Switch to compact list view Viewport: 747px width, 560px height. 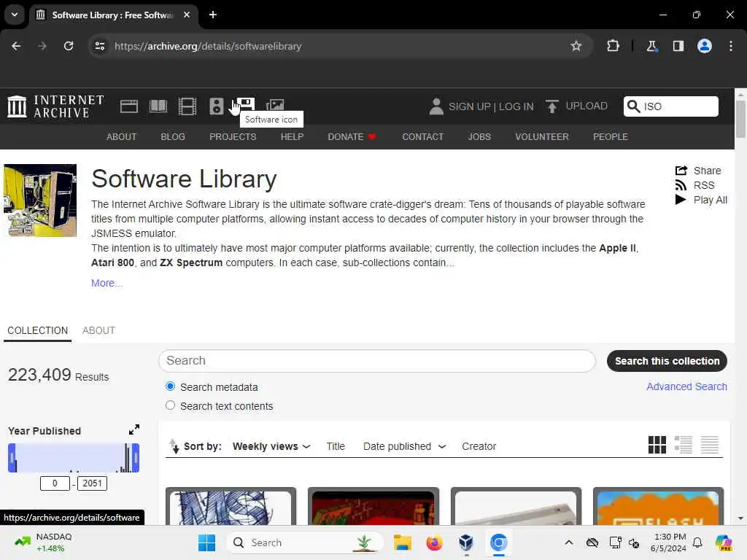pos(709,445)
